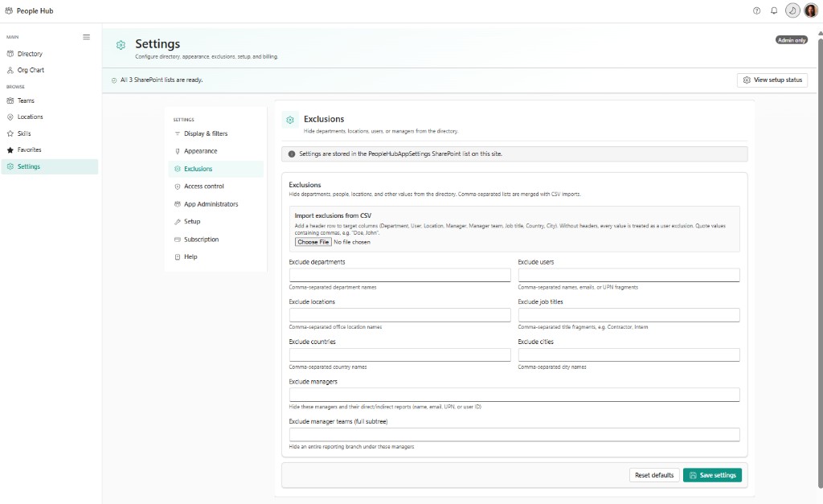Image resolution: width=823 pixels, height=504 pixels.
Task: Focus the Exclude countries field
Action: (x=399, y=355)
